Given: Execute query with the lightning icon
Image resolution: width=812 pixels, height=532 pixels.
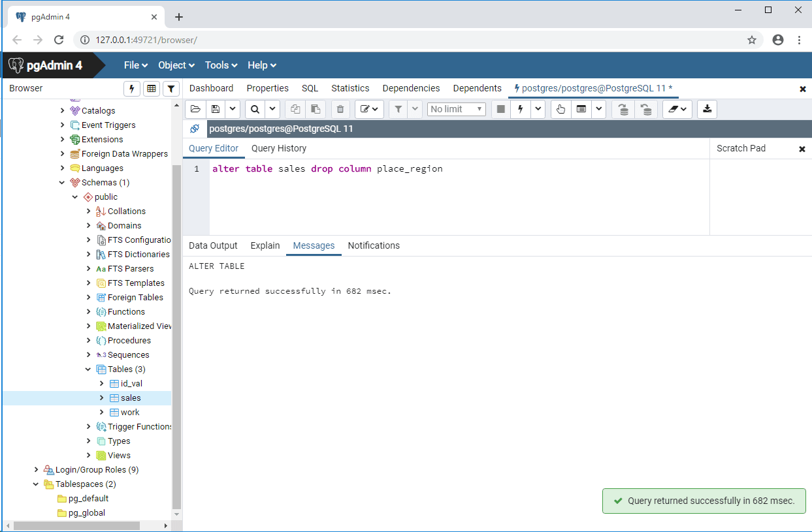Looking at the screenshot, I should (520, 109).
